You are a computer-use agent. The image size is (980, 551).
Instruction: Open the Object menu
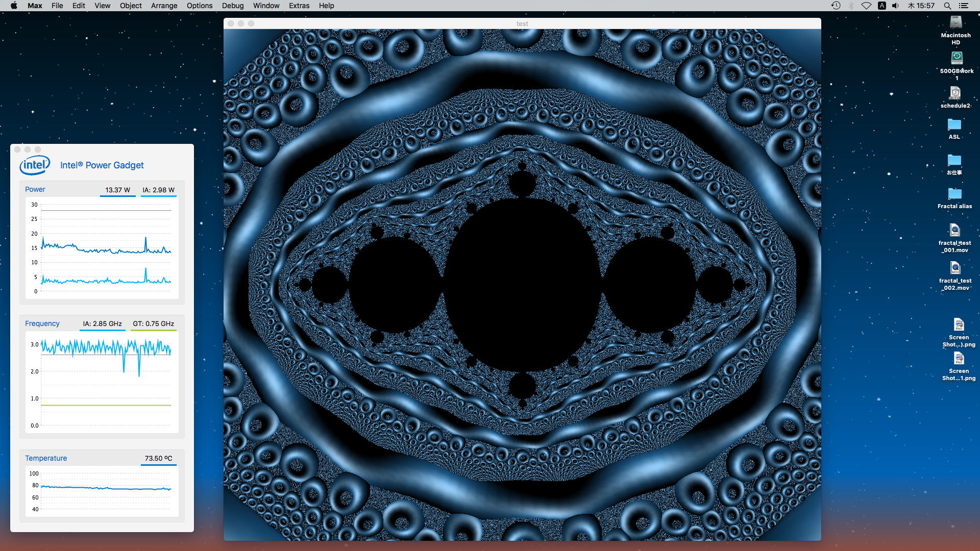(x=131, y=6)
